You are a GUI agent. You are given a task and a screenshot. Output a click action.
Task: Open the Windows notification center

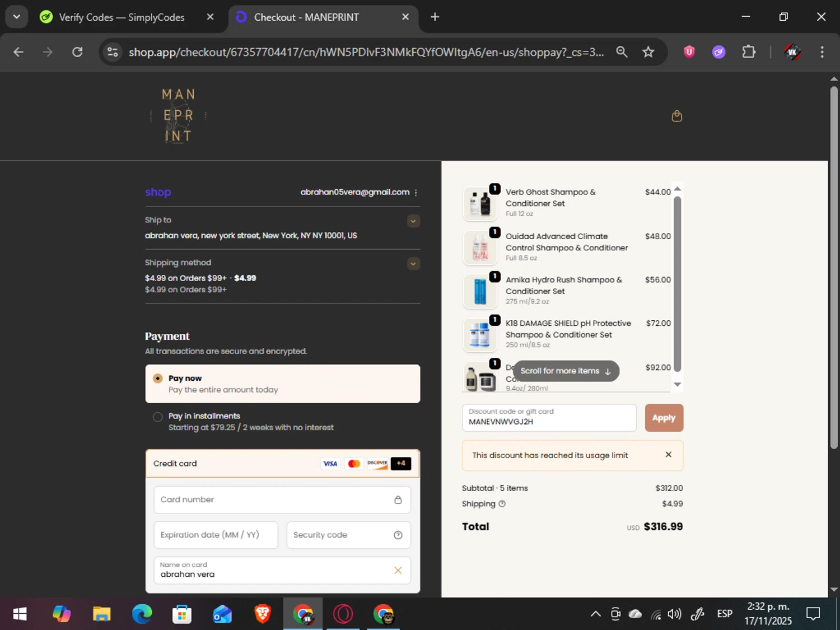point(813,614)
